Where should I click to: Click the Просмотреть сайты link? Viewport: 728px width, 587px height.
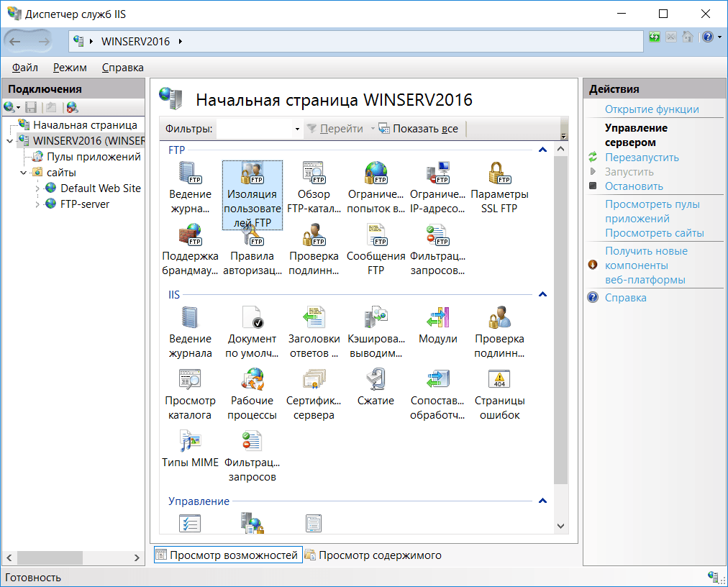tap(654, 233)
